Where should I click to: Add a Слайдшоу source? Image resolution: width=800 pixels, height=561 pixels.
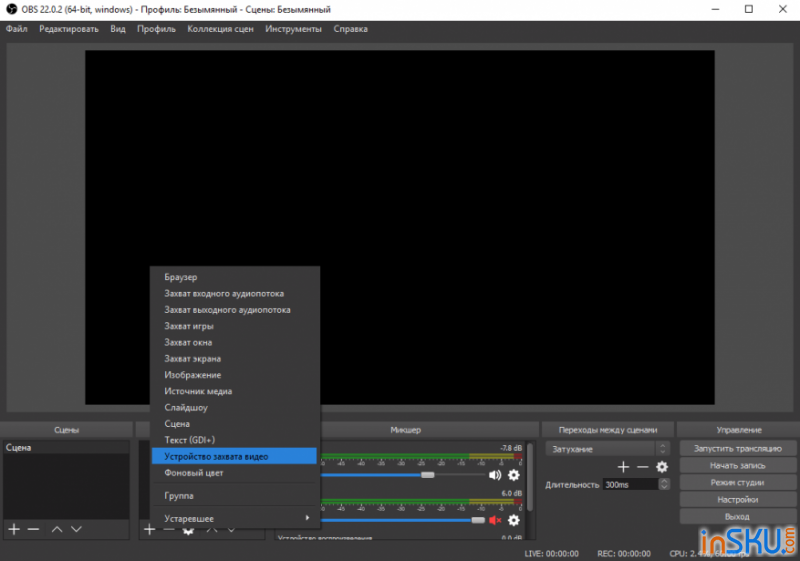point(234,407)
